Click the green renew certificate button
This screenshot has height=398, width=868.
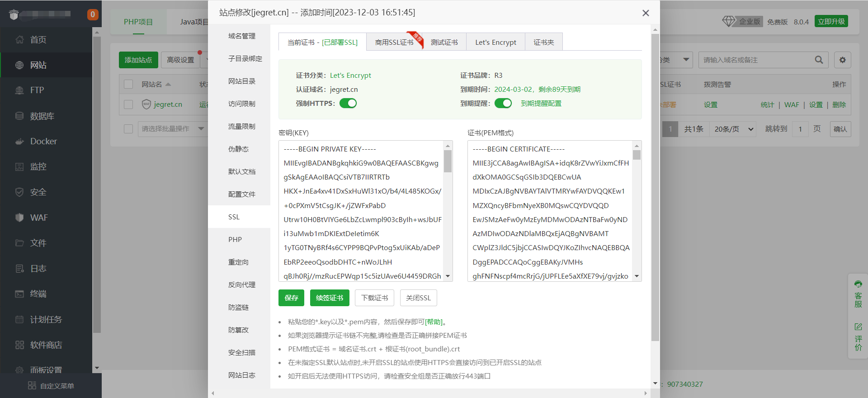click(330, 298)
